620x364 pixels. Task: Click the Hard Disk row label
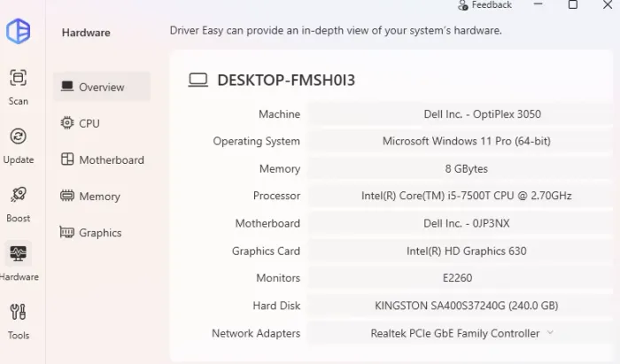point(276,306)
